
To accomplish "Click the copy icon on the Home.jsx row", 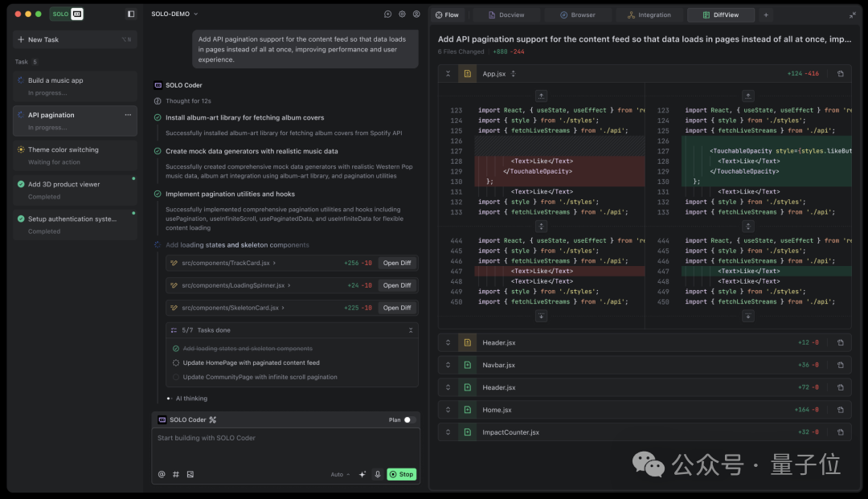I will [841, 410].
